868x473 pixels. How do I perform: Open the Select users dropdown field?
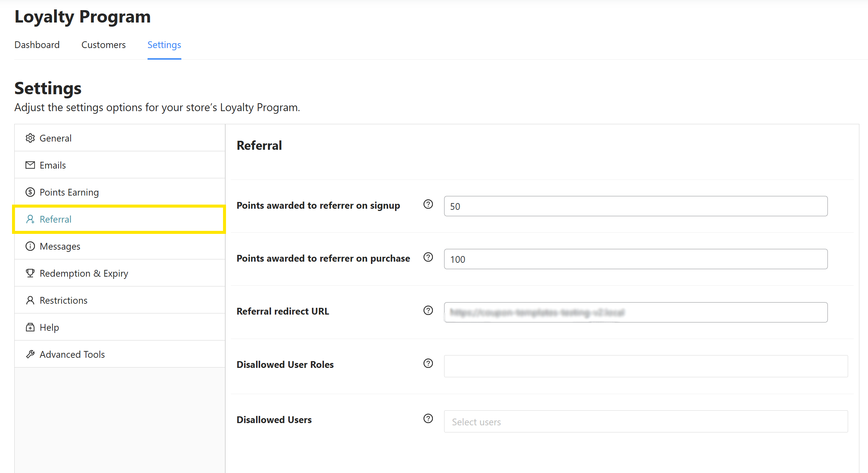tap(646, 422)
